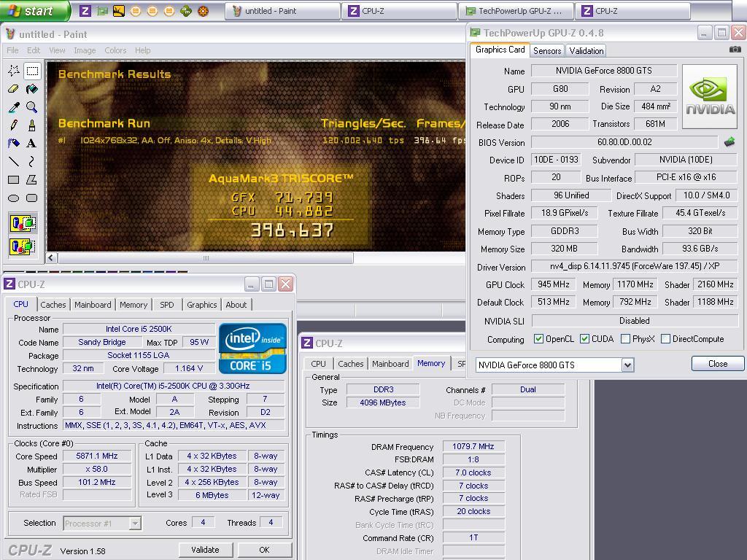Click the BIOS Version 60.80.0D.00.02 field
Viewport: 747px width, 560px height.
(x=624, y=142)
